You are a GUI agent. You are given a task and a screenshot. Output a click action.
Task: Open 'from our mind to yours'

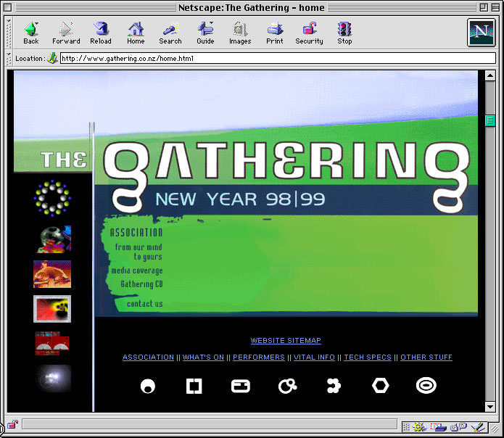[x=139, y=252]
